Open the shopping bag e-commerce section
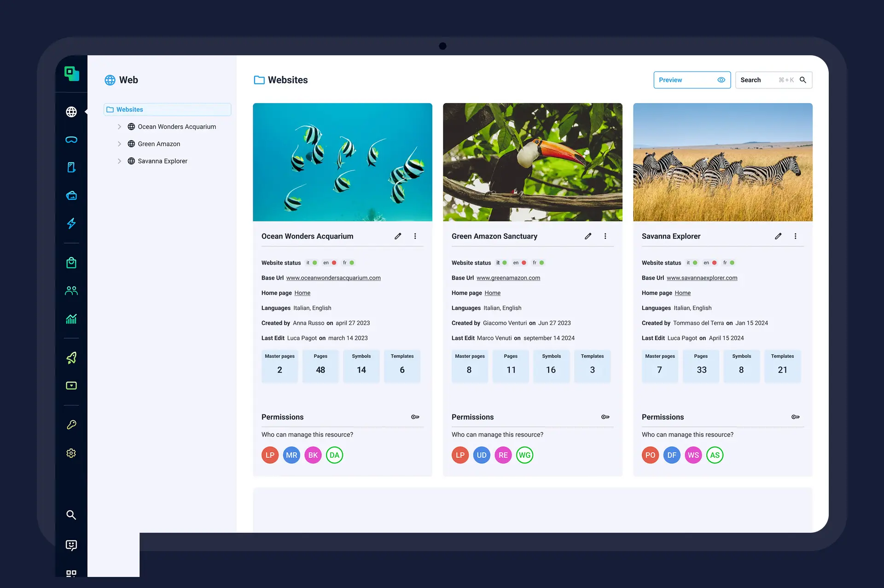884x588 pixels. point(71,262)
